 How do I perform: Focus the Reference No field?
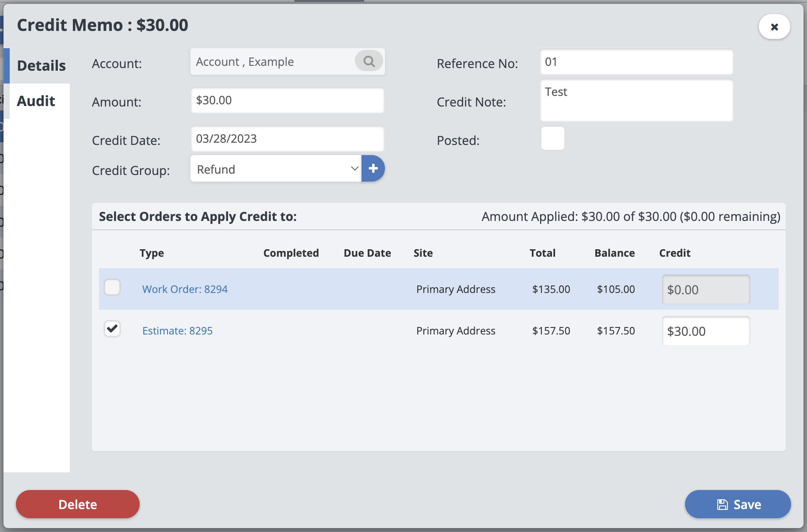[x=636, y=62]
